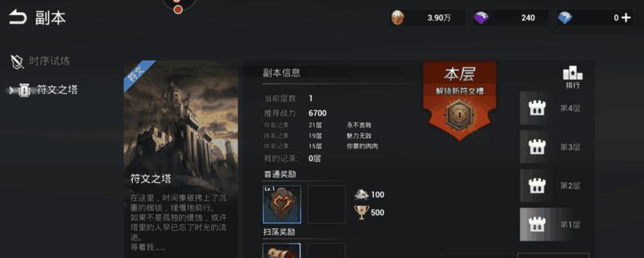
Task: Tap the scroll sweep reward item
Action: click(282, 251)
